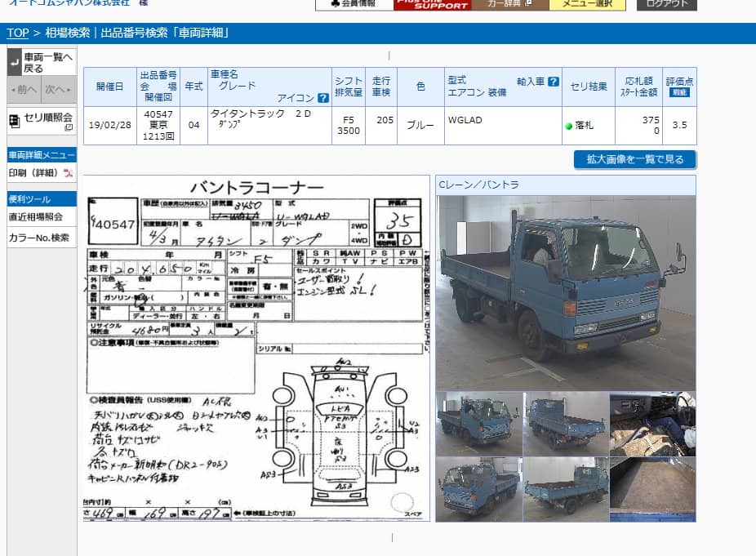Click the external window icon under セリ順照会
This screenshot has height=556, width=756.
69,127
